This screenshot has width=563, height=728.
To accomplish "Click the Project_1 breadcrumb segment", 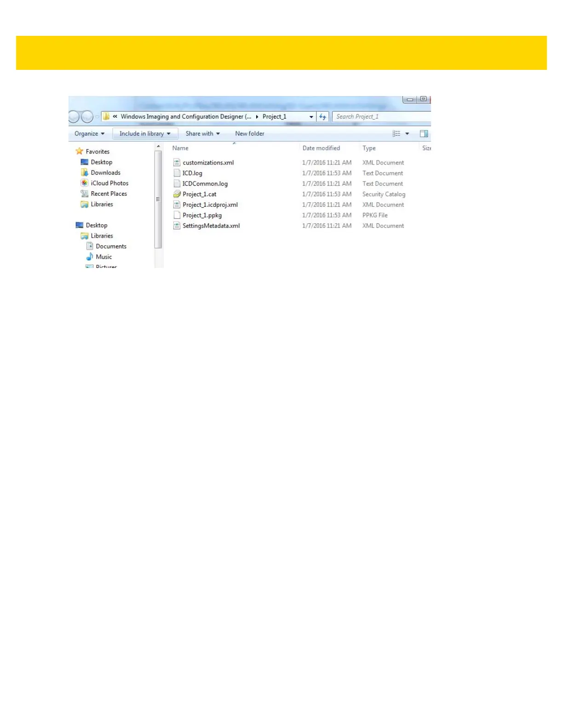I will click(274, 117).
